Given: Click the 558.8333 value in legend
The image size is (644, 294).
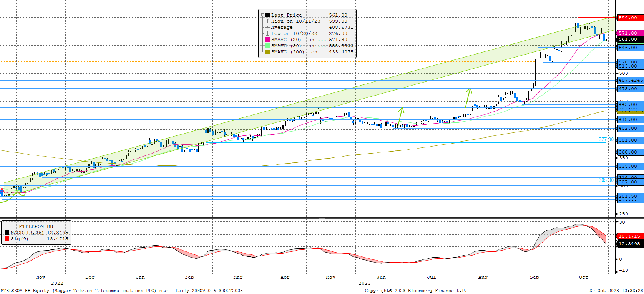Looking at the screenshot, I should click(x=341, y=46).
